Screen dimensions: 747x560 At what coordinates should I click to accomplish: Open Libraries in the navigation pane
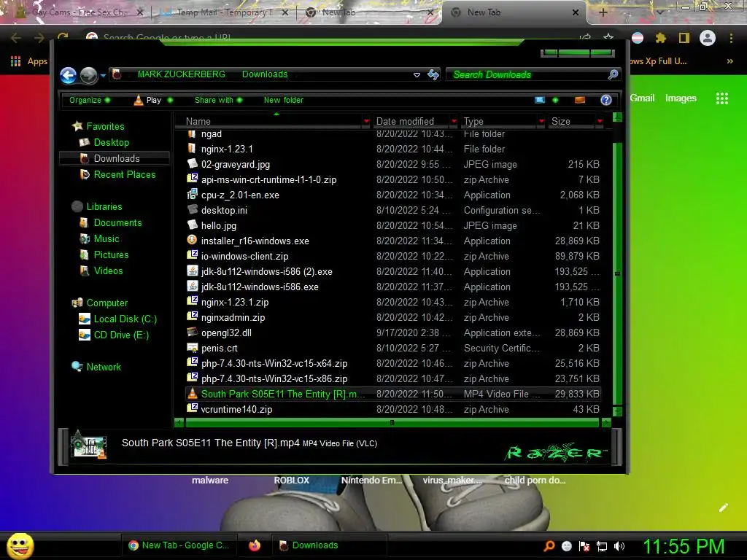(x=104, y=206)
